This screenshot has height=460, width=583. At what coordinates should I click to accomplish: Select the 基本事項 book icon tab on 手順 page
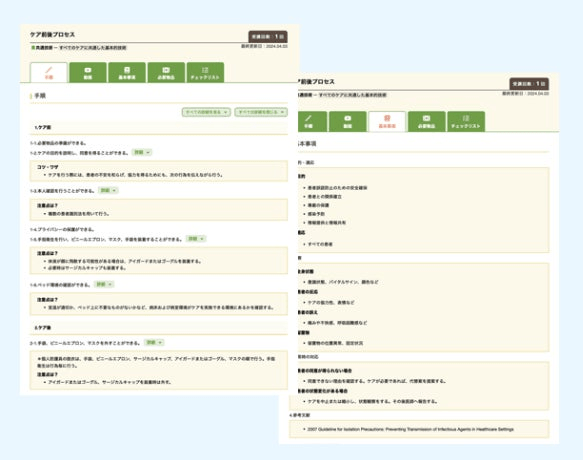[127, 73]
